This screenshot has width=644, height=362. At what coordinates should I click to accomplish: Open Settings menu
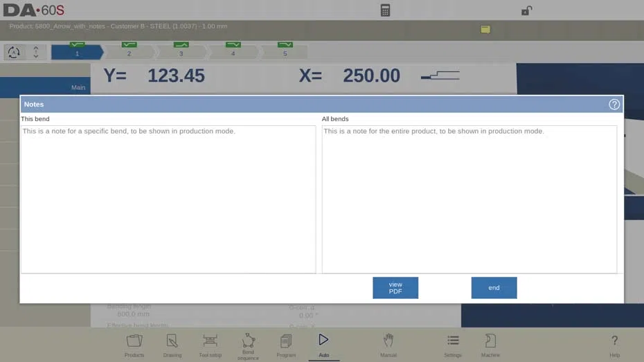(x=453, y=345)
